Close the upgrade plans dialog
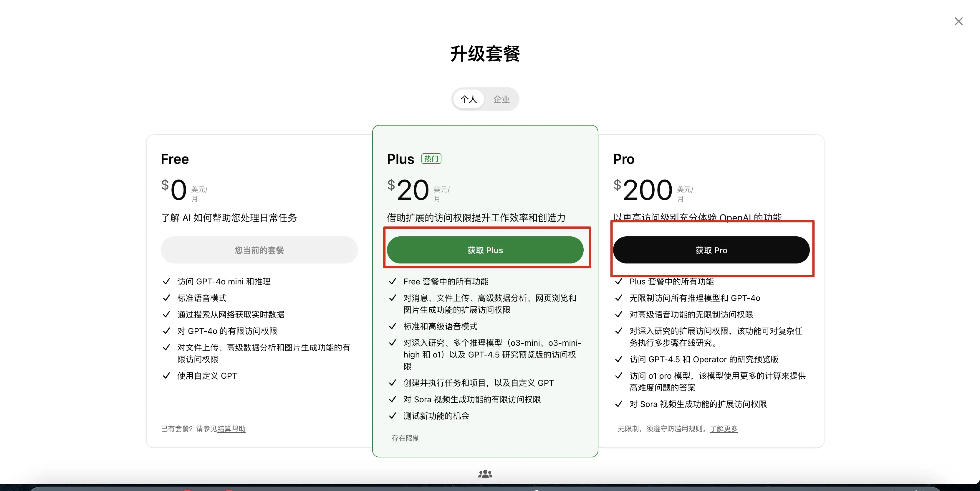The height and width of the screenshot is (491, 980). [958, 21]
